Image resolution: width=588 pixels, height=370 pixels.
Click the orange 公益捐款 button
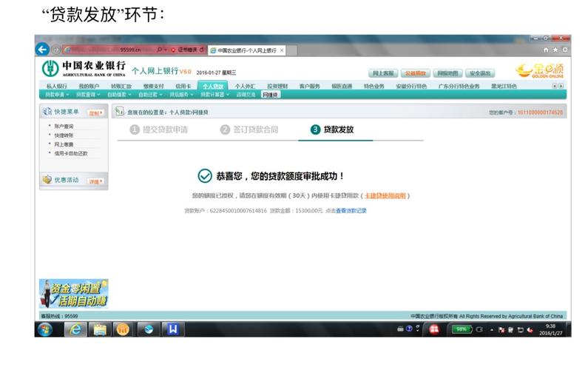tap(415, 73)
